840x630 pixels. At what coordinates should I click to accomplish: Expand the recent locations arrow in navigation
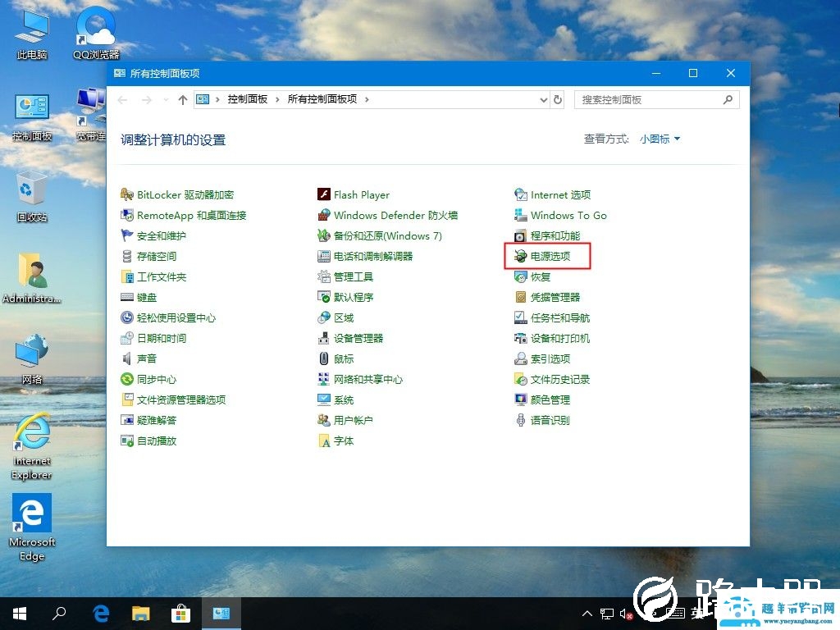pyautogui.click(x=166, y=99)
